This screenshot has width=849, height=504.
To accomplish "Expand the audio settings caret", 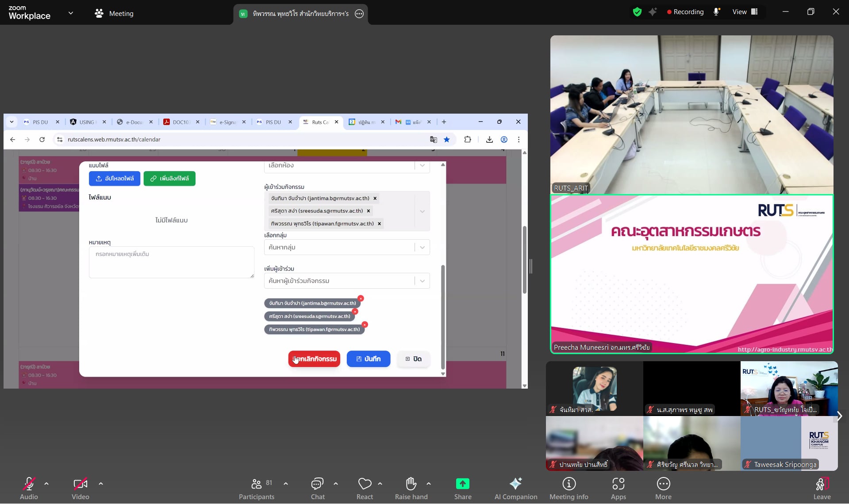I will pos(46,484).
